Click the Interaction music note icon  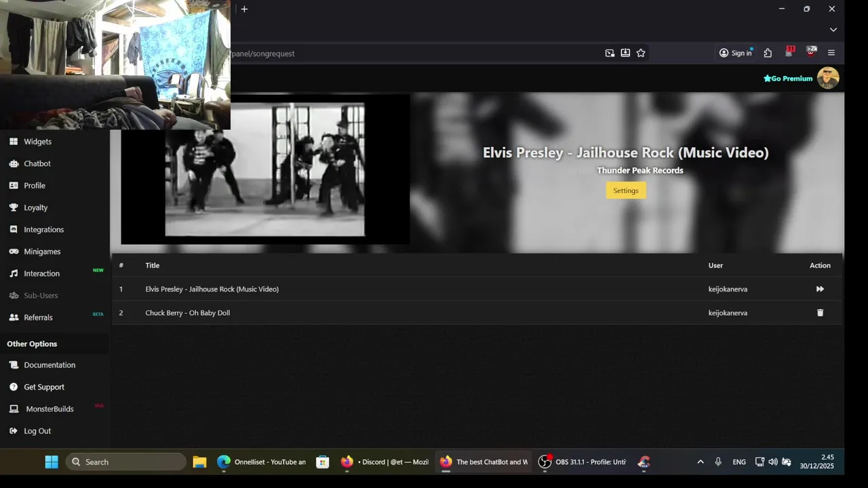tap(14, 274)
